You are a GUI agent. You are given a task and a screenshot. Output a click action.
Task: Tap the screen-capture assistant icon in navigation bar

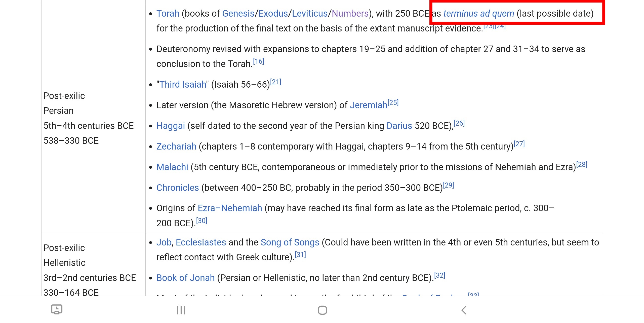[57, 309]
